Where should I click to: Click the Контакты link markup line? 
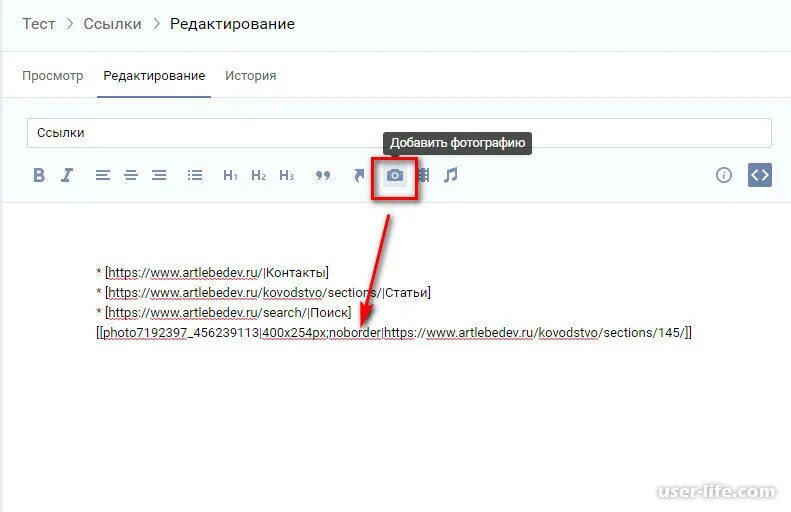(212, 272)
